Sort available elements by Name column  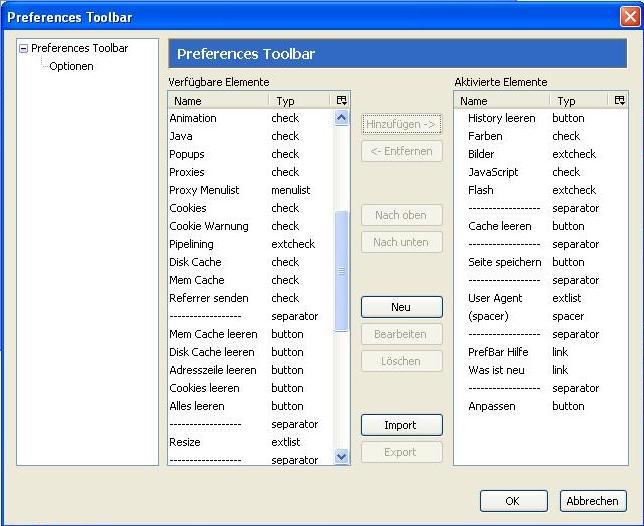(x=217, y=100)
